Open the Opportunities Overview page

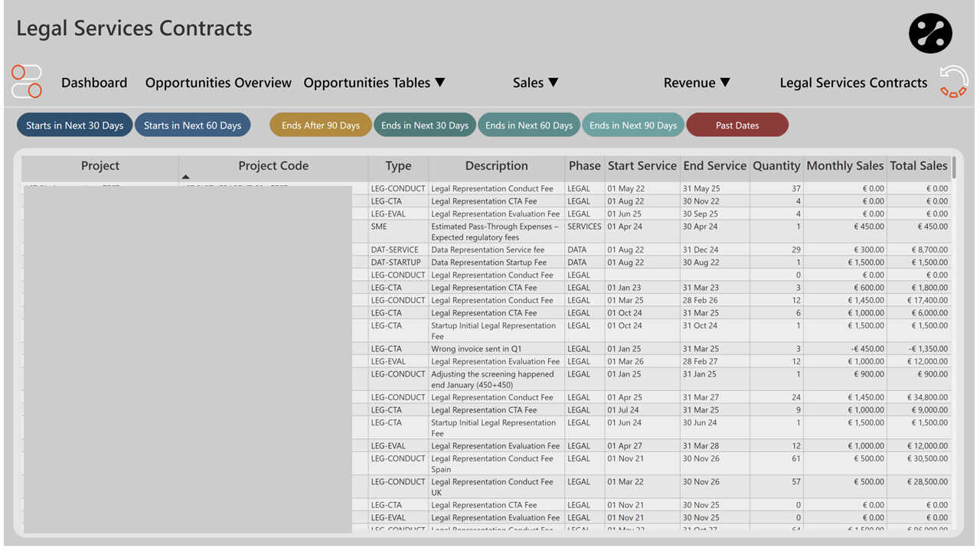[x=217, y=83]
